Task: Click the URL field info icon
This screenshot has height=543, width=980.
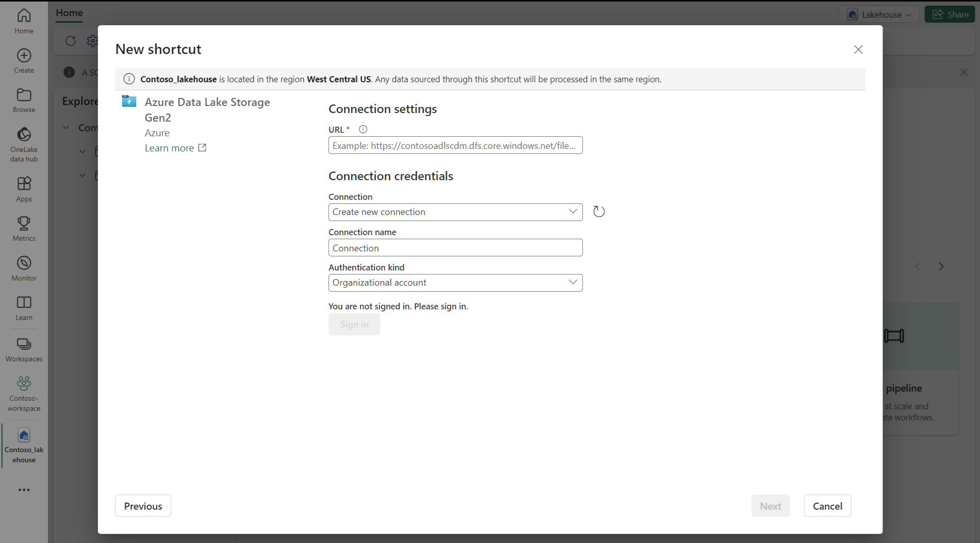Action: pyautogui.click(x=363, y=129)
